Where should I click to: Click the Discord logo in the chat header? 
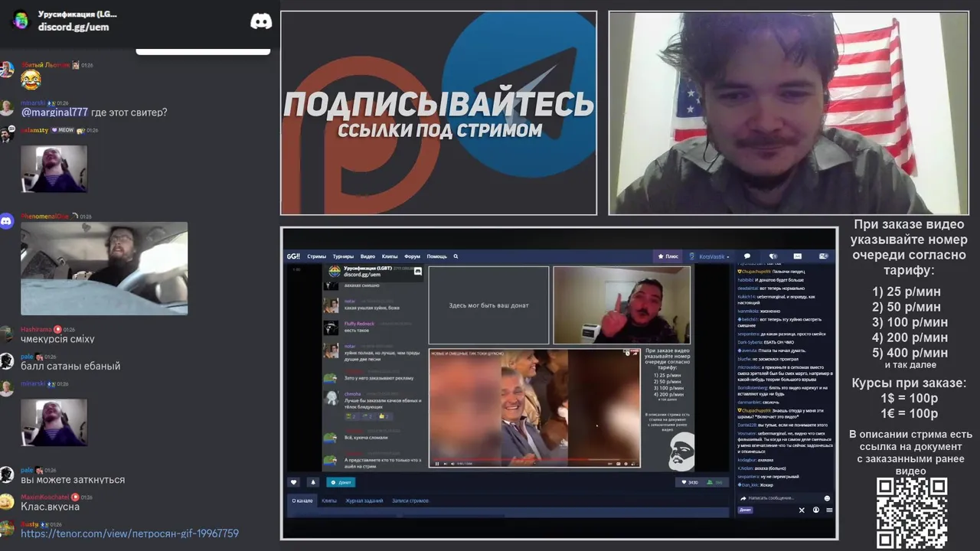click(x=261, y=21)
